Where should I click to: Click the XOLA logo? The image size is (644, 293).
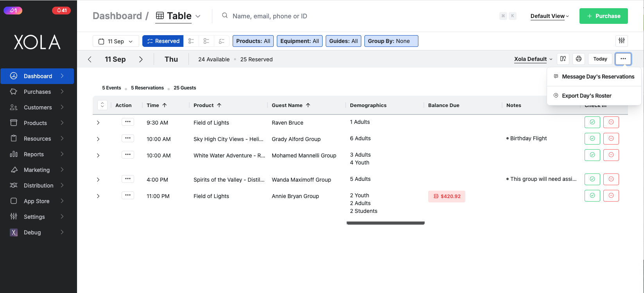(38, 42)
